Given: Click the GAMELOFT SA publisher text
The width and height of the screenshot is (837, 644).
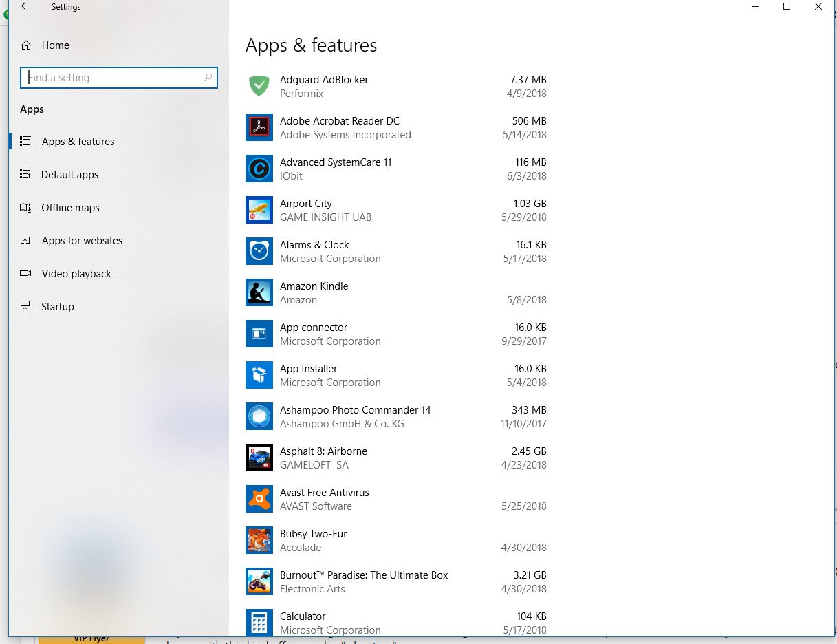Looking at the screenshot, I should click(314, 465).
